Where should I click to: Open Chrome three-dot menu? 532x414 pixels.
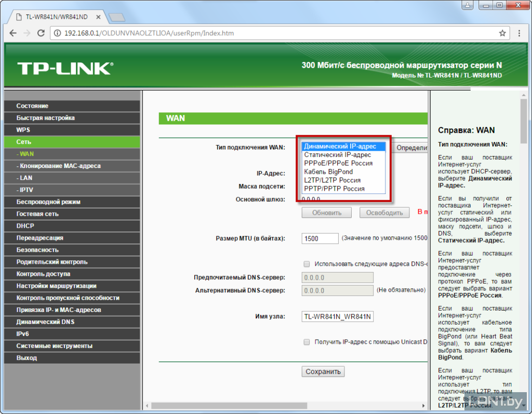(519, 33)
